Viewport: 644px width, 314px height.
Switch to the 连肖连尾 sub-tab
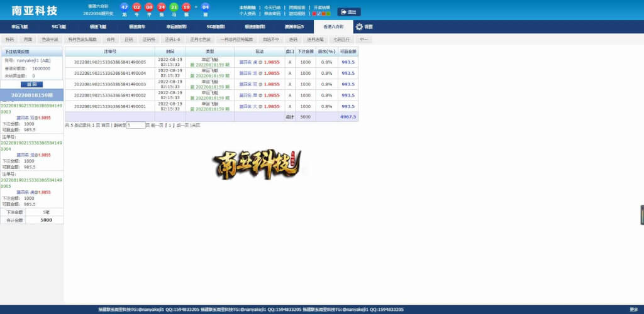pos(316,40)
